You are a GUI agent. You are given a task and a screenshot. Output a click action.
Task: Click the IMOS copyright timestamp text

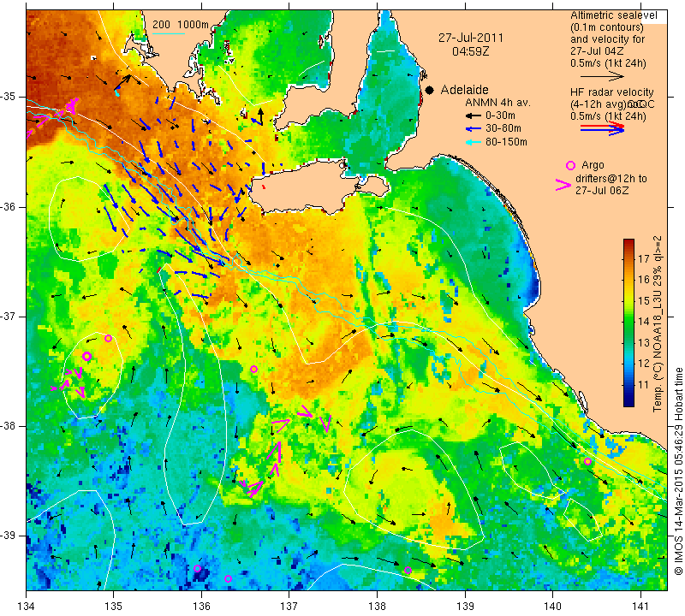tap(678, 471)
